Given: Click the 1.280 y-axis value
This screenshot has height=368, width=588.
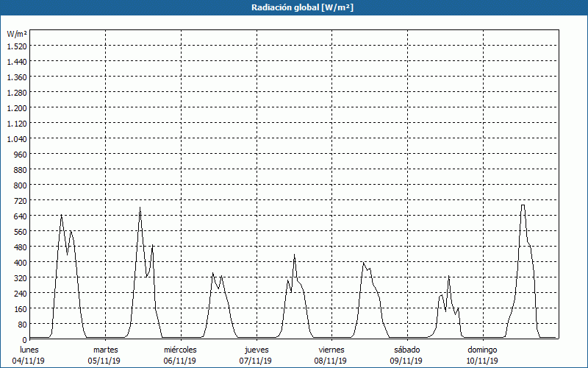Looking at the screenshot, I should pyautogui.click(x=17, y=93).
